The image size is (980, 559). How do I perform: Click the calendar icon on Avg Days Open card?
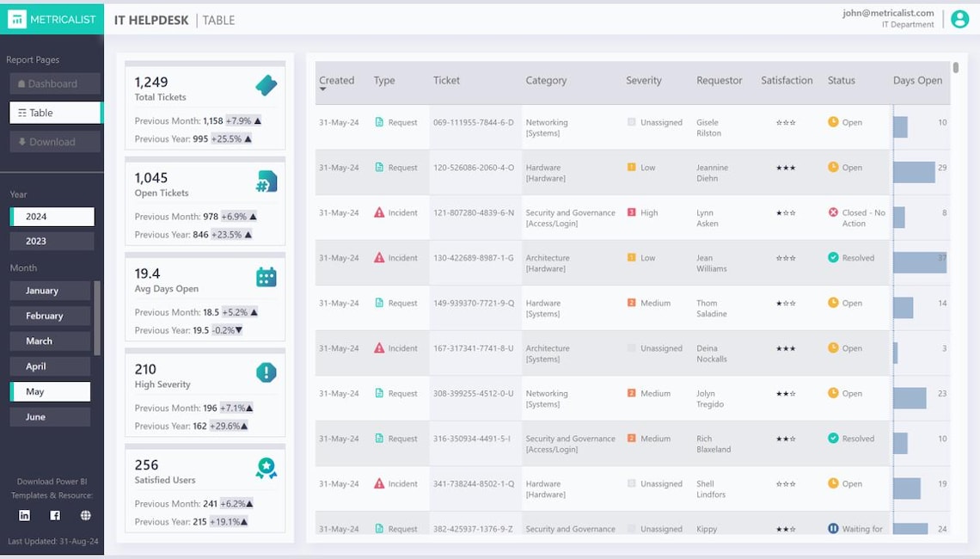pos(266,277)
